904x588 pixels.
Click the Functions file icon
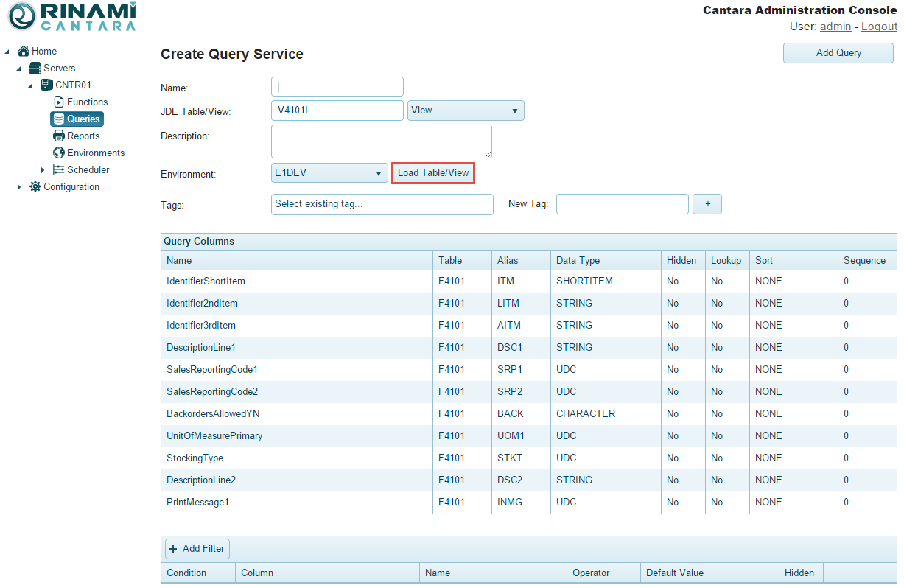pos(59,102)
